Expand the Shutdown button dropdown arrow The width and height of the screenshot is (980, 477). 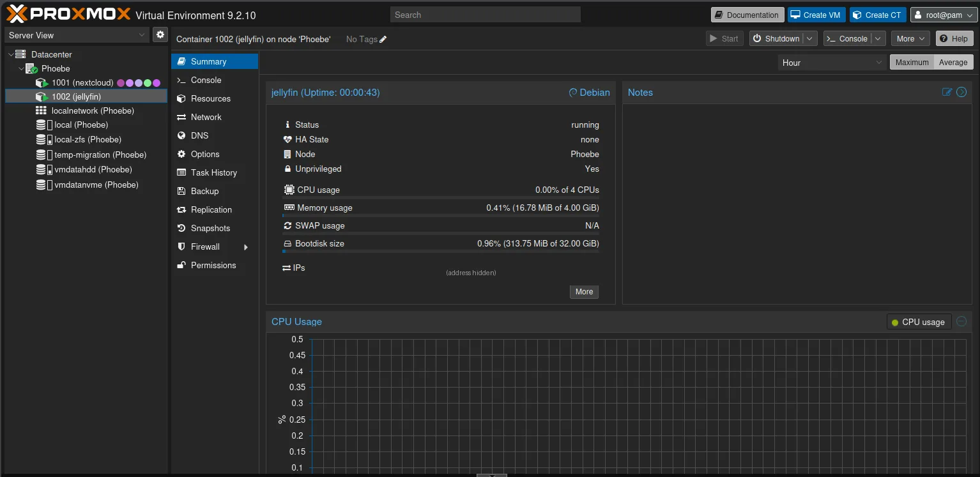tap(810, 39)
